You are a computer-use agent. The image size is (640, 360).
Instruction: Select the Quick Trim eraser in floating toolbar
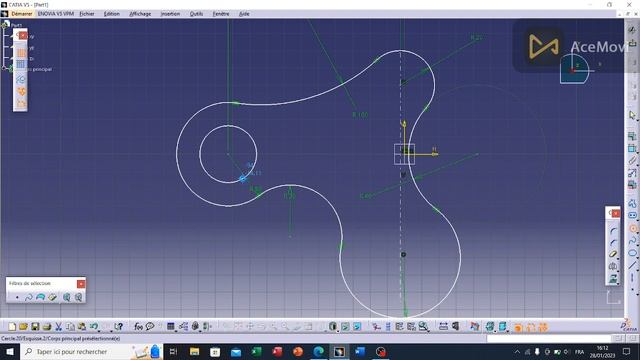coord(613,255)
